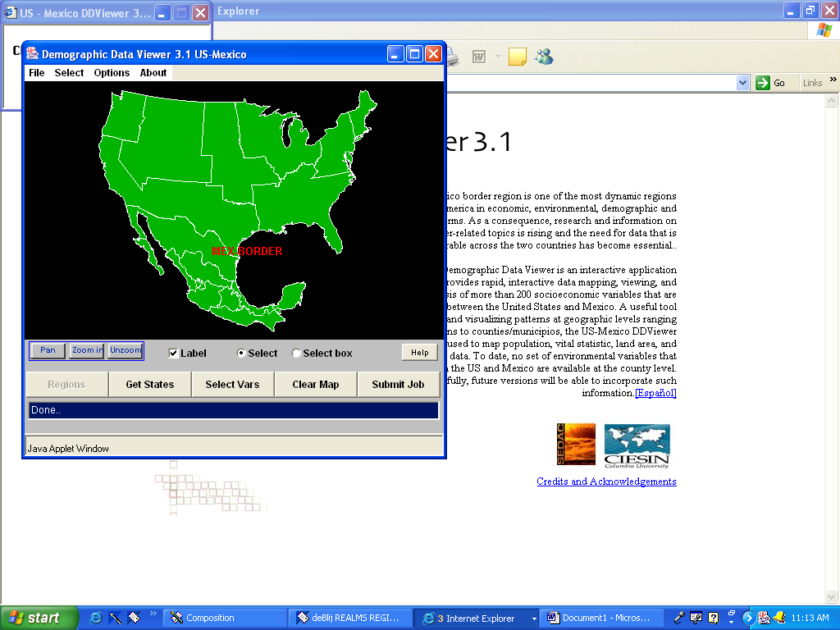This screenshot has height=630, width=840.
Task: Click the yellow Discuss note icon in Explorer toolbar
Action: (x=517, y=57)
